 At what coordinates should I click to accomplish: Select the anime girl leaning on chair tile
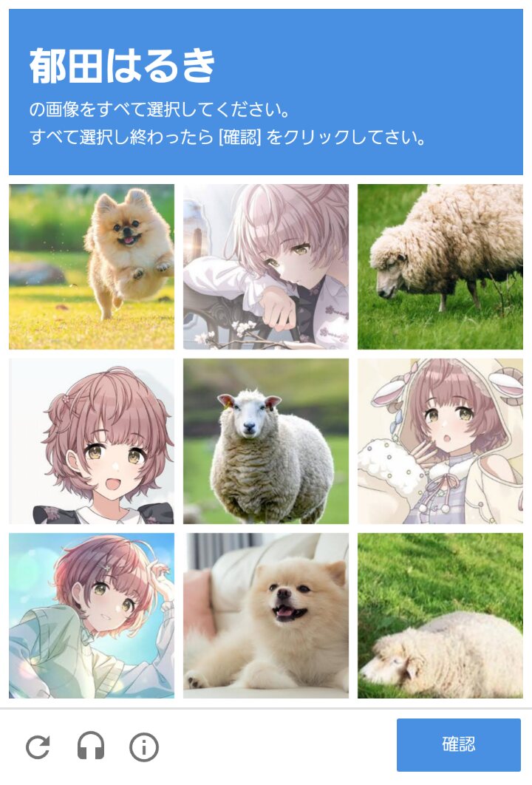(x=266, y=266)
